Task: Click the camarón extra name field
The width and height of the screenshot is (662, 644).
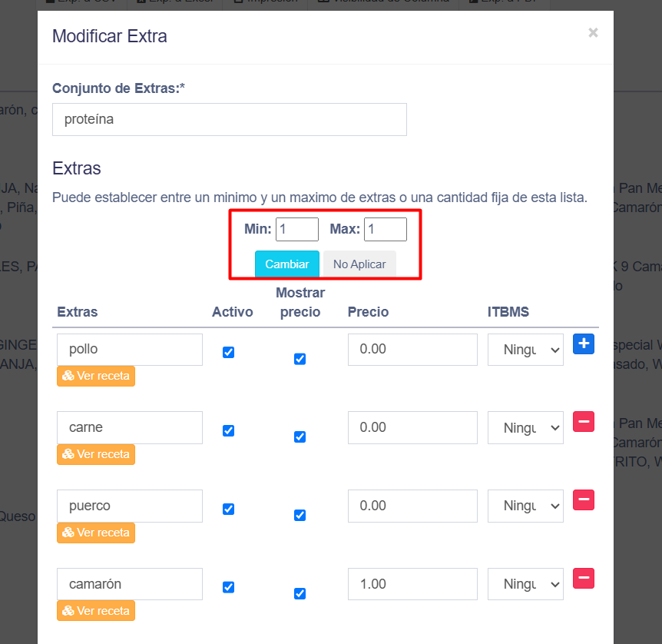Action: coord(130,584)
